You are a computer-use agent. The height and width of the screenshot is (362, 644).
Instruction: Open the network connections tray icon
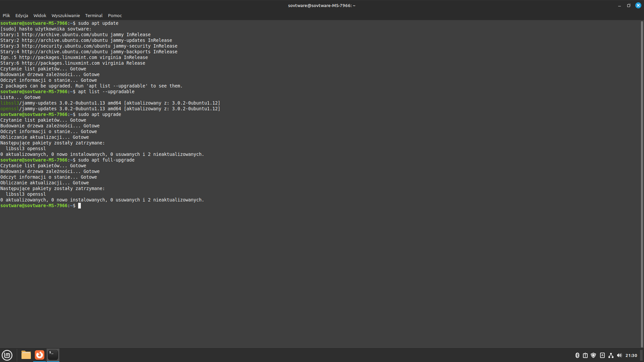[611, 355]
